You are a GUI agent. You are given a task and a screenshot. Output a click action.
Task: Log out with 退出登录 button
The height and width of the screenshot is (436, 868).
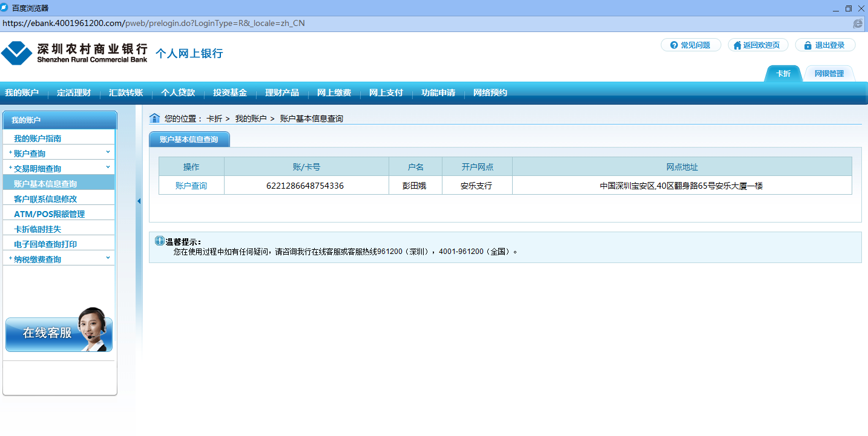824,45
